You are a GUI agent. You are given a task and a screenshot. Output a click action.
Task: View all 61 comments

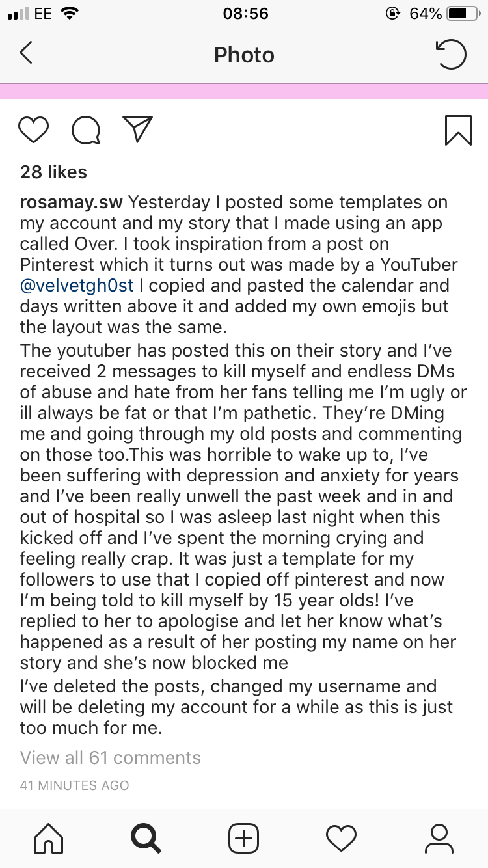tap(111, 757)
